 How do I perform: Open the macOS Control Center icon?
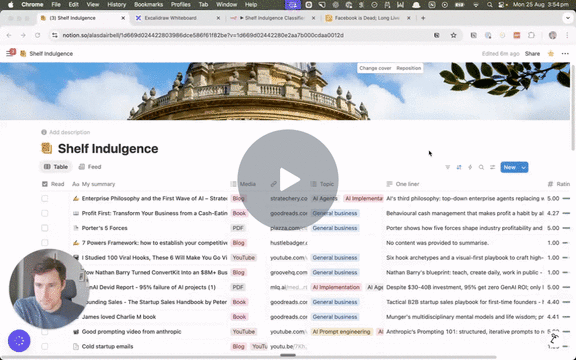[x=501, y=5]
